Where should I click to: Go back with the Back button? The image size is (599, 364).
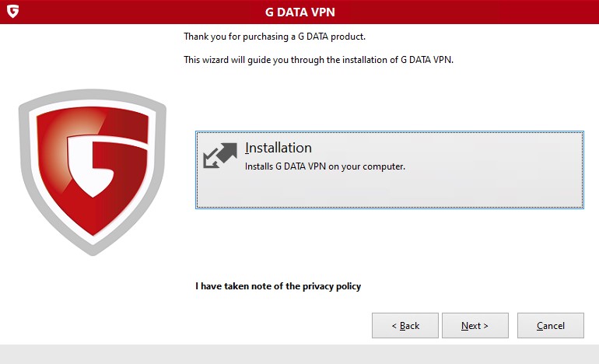click(x=405, y=326)
